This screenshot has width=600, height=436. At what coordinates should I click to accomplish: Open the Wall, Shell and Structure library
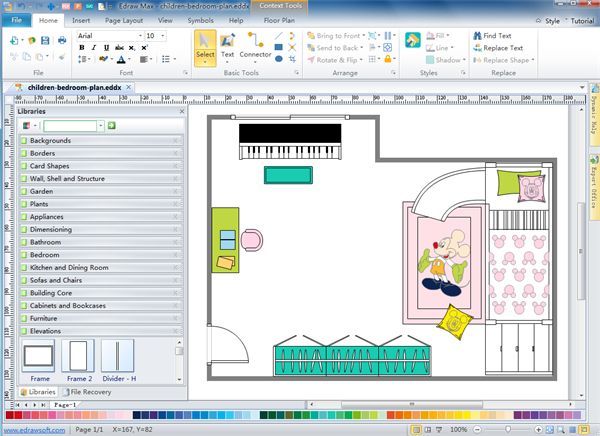coord(101,178)
